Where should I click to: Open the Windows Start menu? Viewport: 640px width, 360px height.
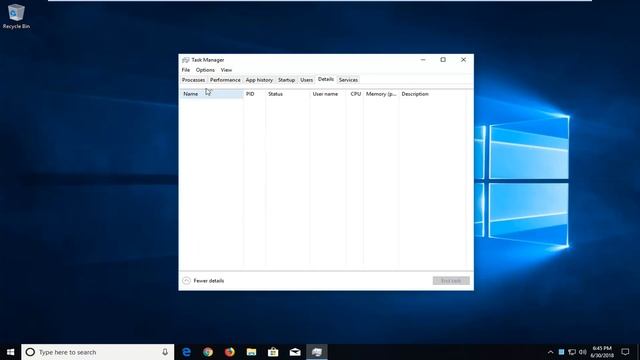[x=11, y=352]
